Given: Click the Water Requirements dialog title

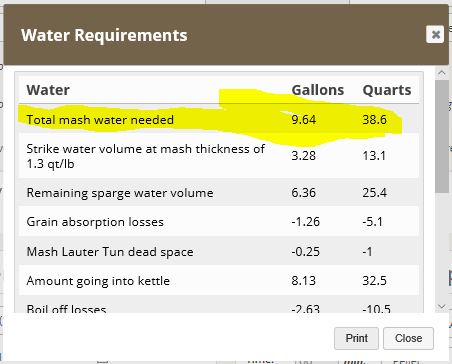Looking at the screenshot, I should 104,35.
